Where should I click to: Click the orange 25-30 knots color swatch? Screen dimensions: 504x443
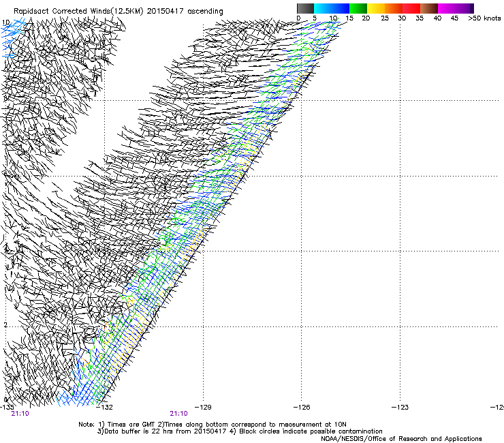[394, 8]
